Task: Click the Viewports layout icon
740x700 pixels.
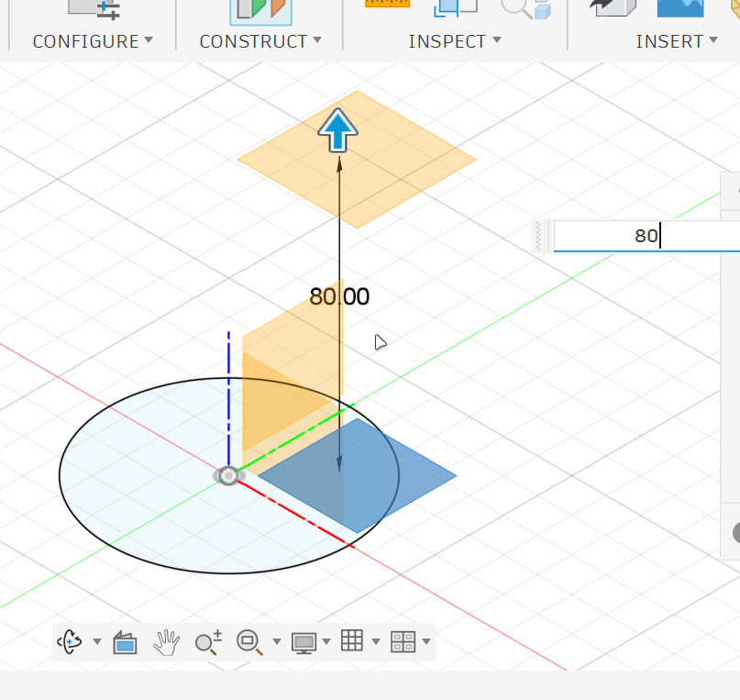Action: (x=403, y=642)
